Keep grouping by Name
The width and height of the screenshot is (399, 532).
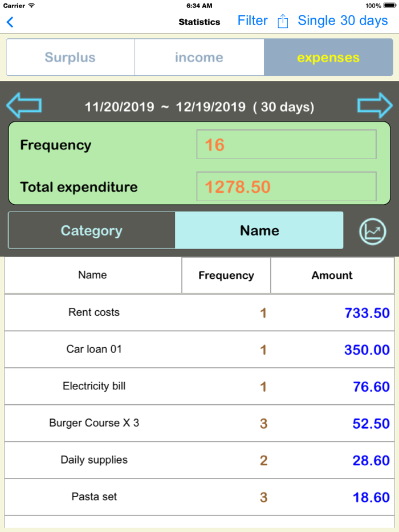[259, 230]
